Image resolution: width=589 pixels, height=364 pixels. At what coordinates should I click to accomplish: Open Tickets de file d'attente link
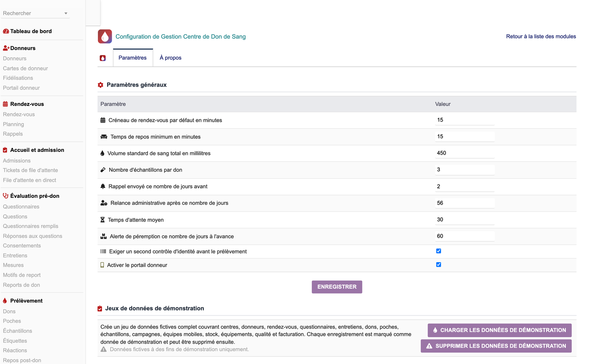(x=30, y=170)
